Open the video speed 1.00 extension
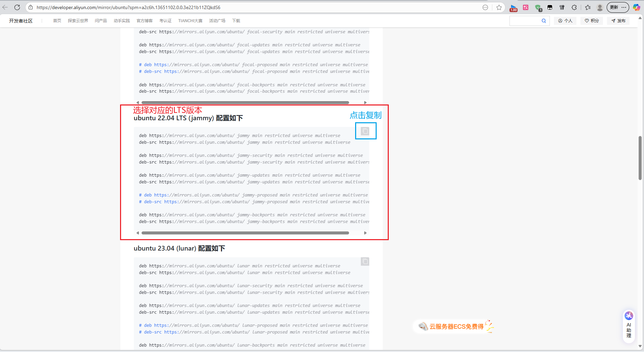 click(514, 8)
